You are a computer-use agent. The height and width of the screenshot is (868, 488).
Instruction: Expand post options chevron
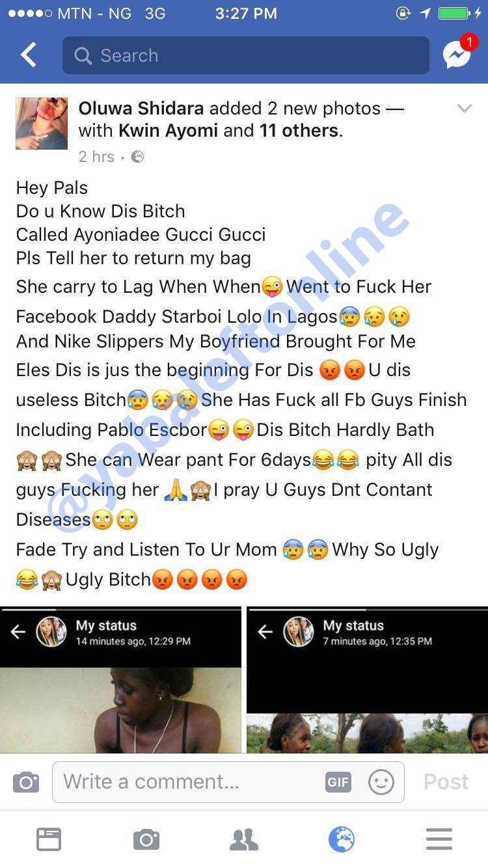[464, 109]
